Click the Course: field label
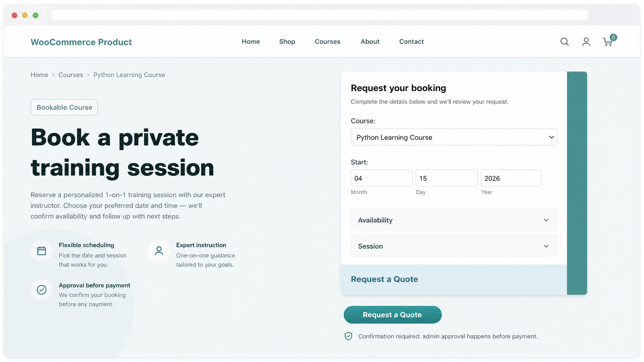Viewport: 644px width, 362px height. coord(363,121)
